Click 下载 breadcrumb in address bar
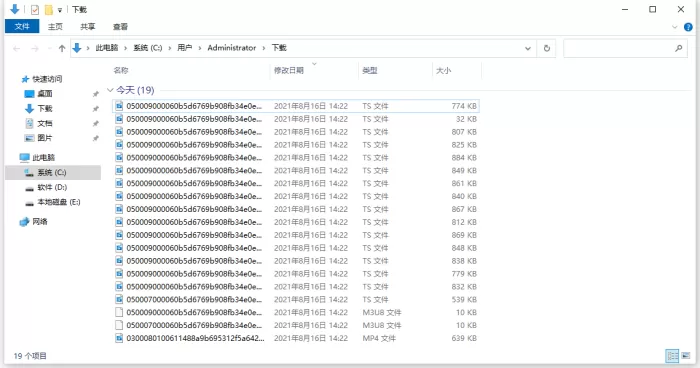The width and height of the screenshot is (700, 368). (279, 48)
